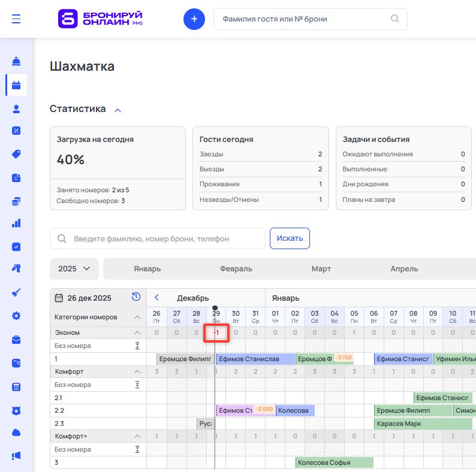This screenshot has height=472, width=476.
Task: Open the 2025 year dropdown
Action: coord(74,269)
